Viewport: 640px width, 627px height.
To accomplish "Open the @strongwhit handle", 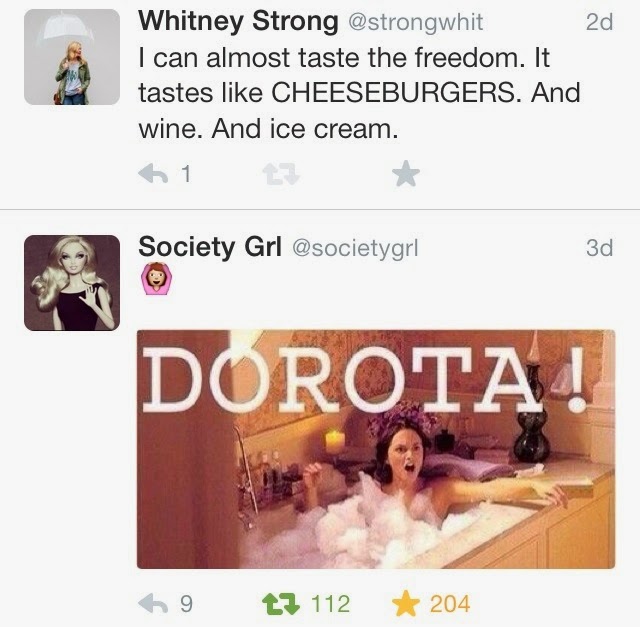I will tap(416, 22).
